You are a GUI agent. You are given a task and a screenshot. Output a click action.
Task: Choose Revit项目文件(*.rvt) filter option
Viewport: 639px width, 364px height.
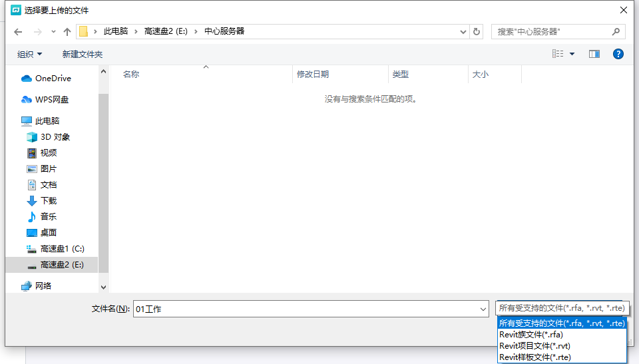click(x=534, y=346)
